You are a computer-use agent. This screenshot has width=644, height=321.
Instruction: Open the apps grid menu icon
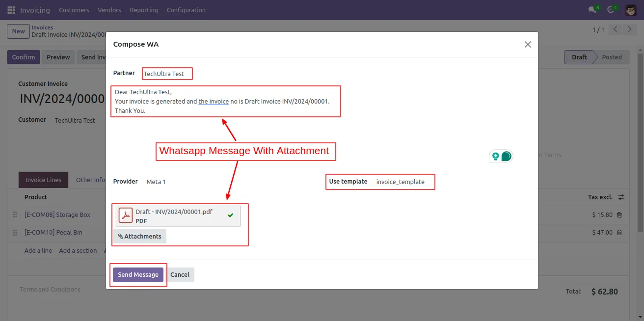click(x=11, y=10)
